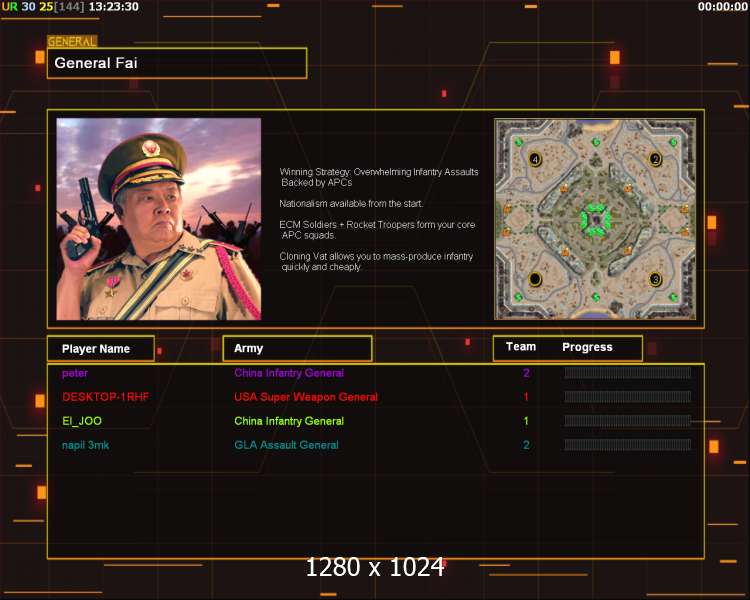750x600 pixels.
Task: Click USA Super Weapon General army text
Action: (x=306, y=397)
